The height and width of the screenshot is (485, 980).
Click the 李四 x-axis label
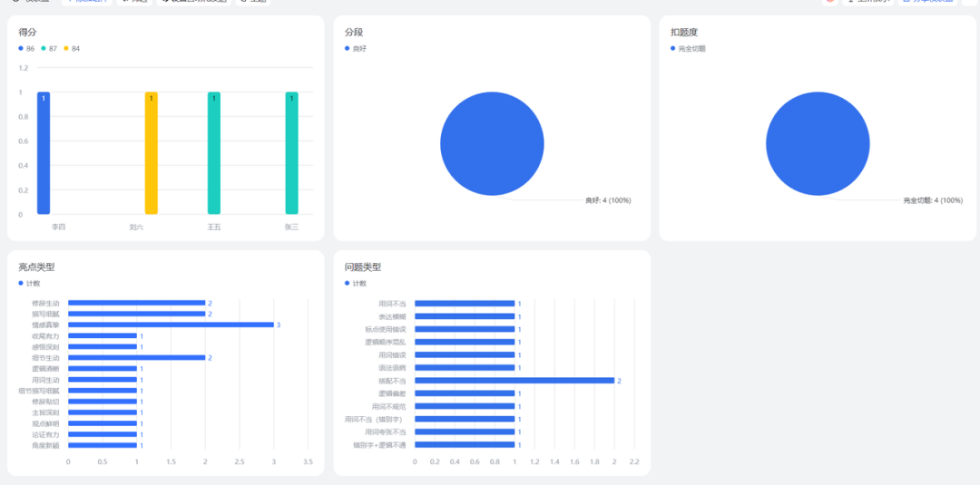point(58,228)
